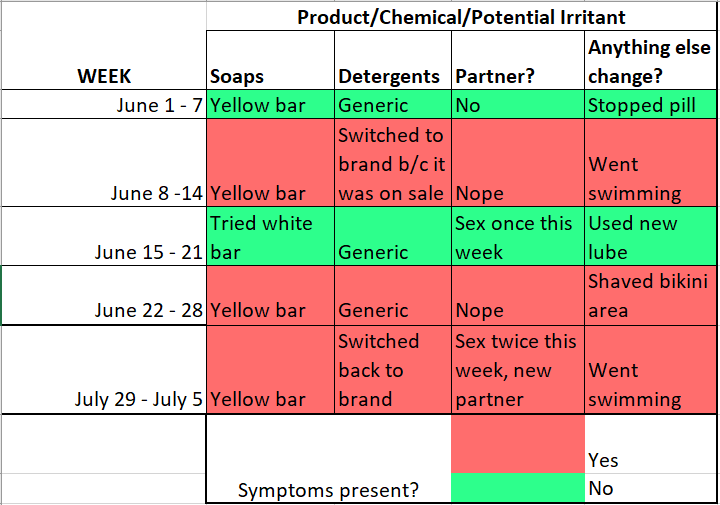Screen dimensions: 720x505
Task: Click the 'Tried white bar' cell
Action: 270,236
